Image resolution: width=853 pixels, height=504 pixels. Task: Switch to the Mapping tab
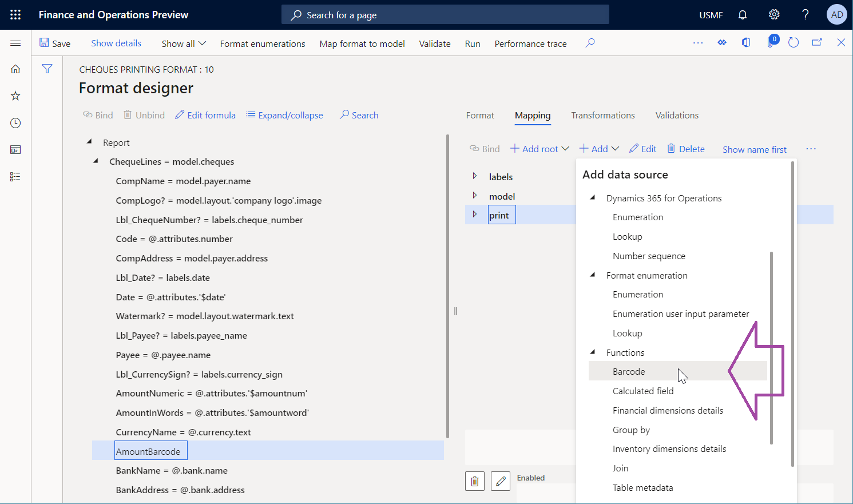(533, 116)
